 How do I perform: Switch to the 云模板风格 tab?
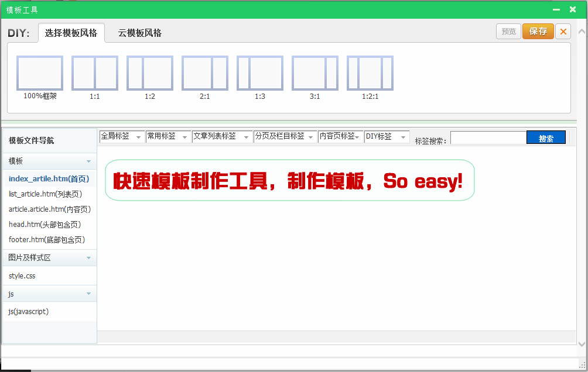139,33
